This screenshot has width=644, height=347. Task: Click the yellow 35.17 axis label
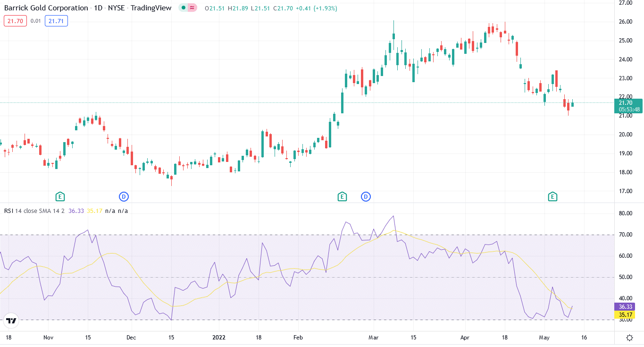pyautogui.click(x=626, y=314)
